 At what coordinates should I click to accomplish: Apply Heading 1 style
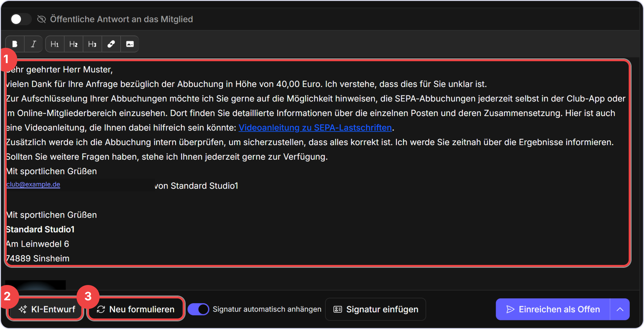(55, 44)
